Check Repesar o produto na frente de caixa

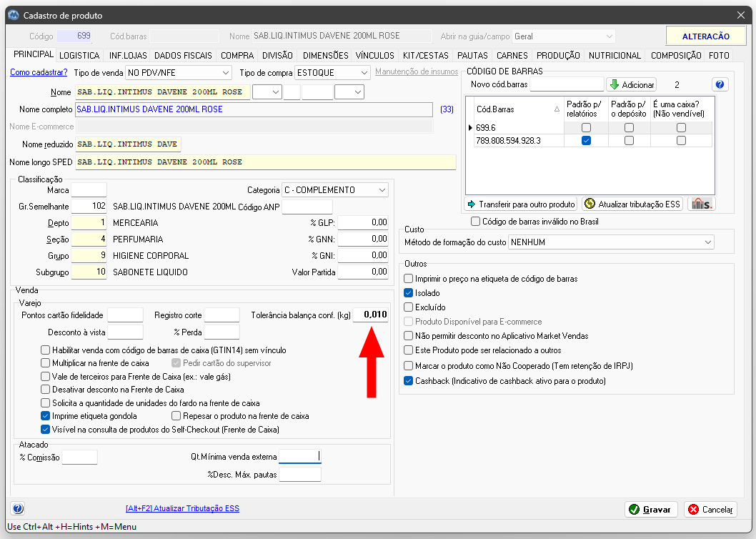click(176, 416)
